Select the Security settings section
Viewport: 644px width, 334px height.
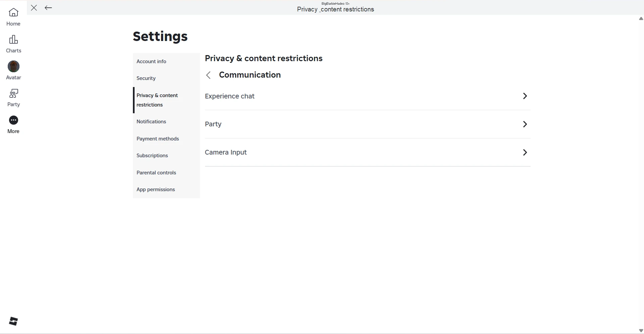tap(146, 78)
